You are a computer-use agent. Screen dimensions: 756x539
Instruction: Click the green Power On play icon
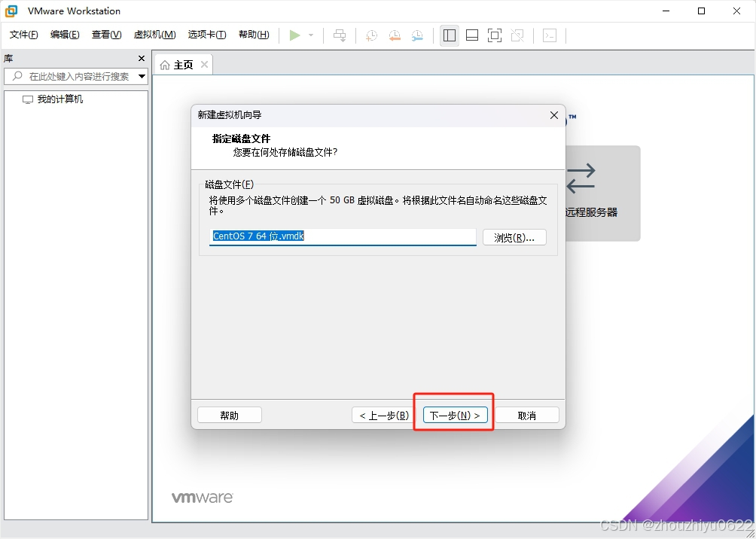click(x=294, y=35)
